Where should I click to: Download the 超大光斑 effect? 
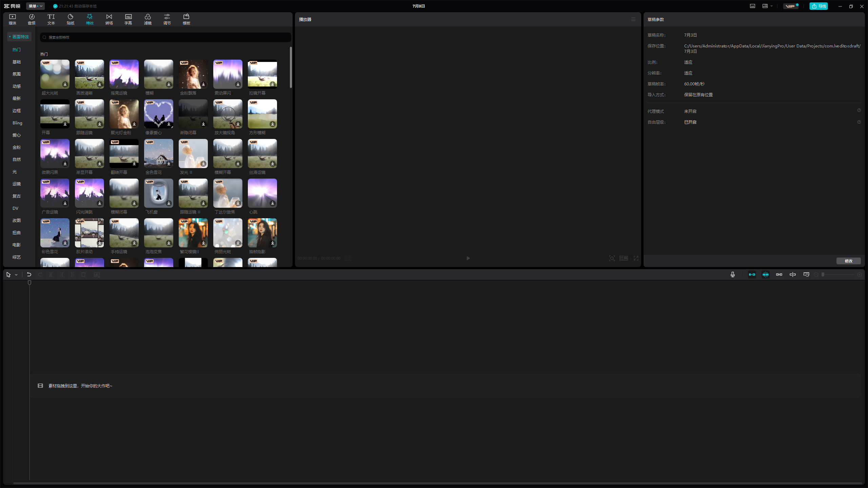pos(65,84)
